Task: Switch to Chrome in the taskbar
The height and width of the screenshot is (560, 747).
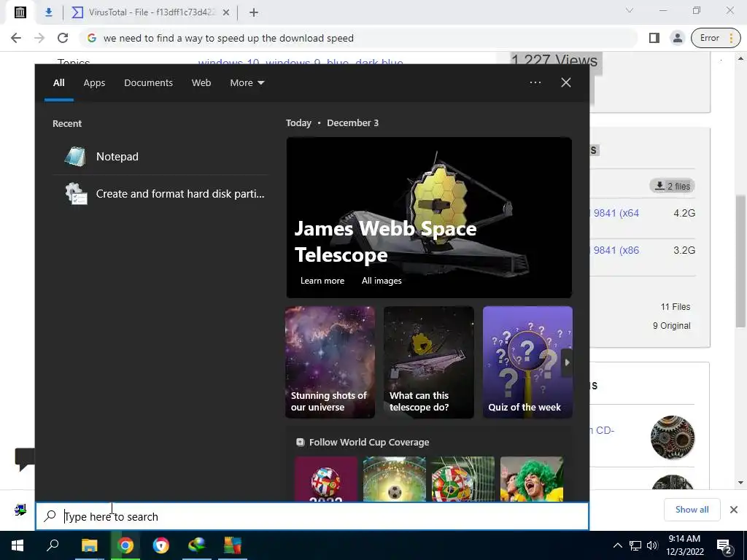Action: (125, 545)
